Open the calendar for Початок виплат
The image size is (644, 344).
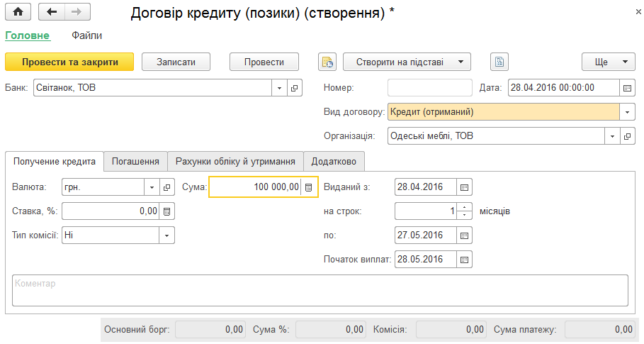[464, 260]
